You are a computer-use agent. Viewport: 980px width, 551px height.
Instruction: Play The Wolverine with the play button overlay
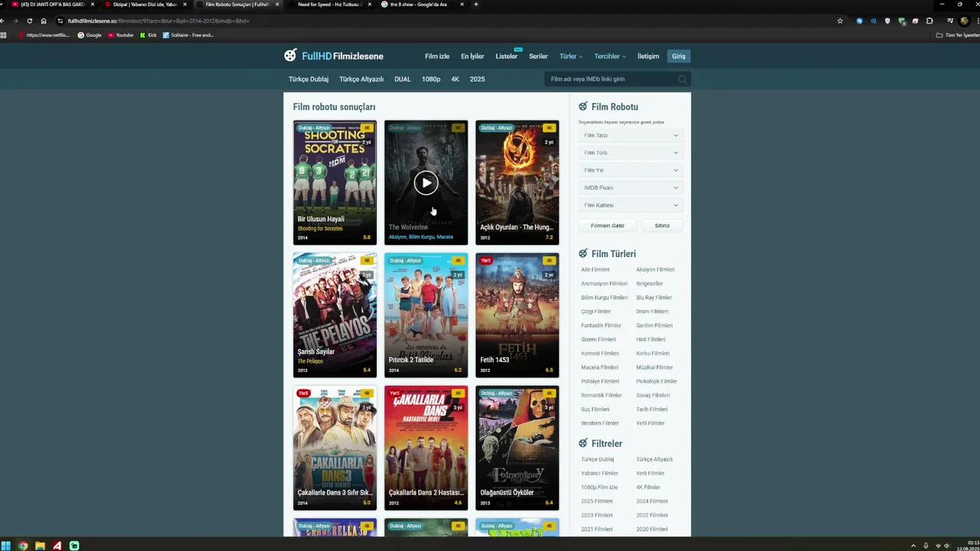tap(426, 183)
